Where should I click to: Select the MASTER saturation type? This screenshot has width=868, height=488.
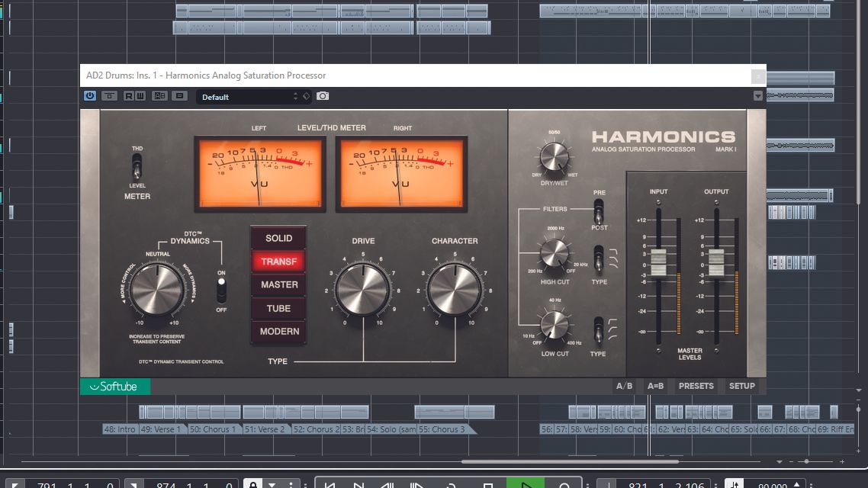pos(278,284)
